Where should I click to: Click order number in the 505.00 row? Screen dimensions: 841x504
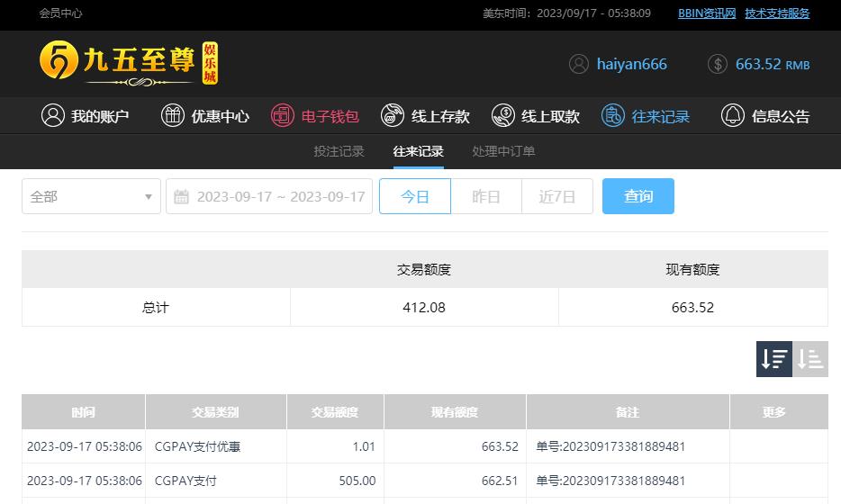tap(610, 481)
